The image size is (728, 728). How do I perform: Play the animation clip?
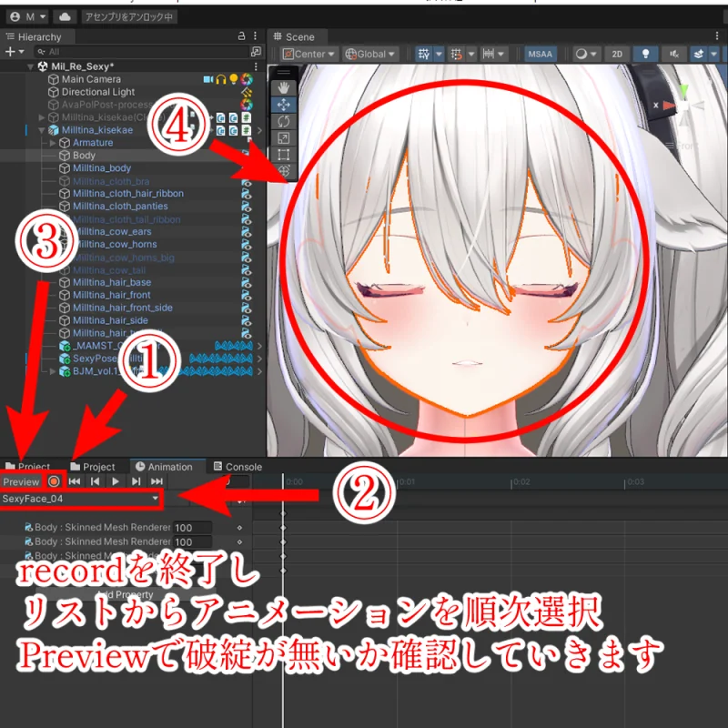click(x=116, y=481)
